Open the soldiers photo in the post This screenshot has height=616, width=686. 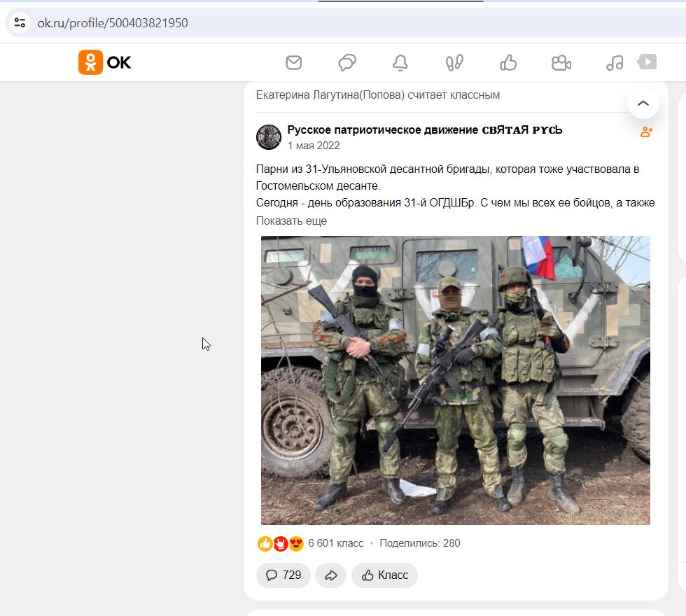(x=456, y=380)
